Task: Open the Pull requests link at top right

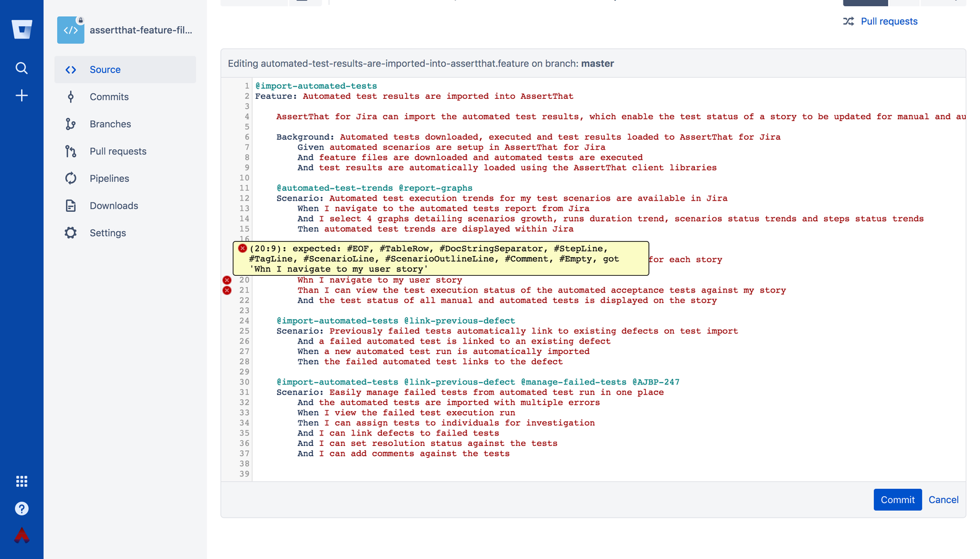Action: click(x=889, y=21)
